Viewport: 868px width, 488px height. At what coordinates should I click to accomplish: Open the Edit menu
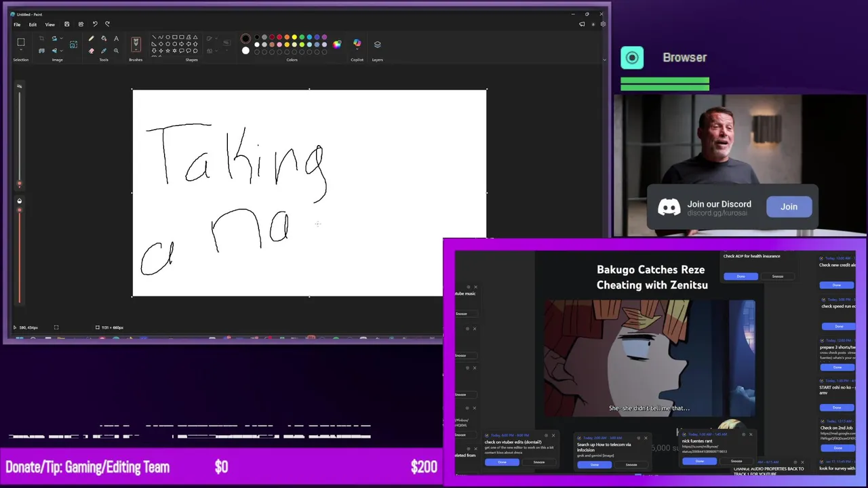coord(33,24)
